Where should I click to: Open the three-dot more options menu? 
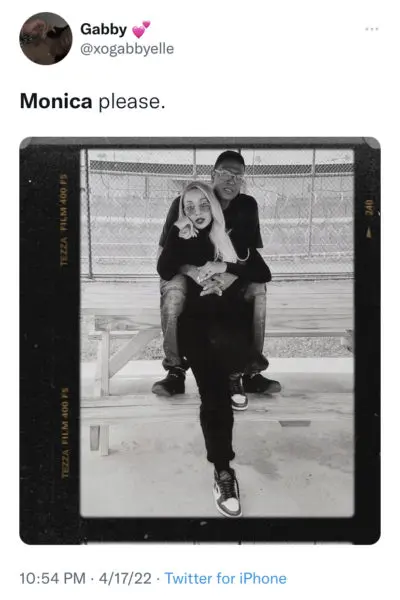pyautogui.click(x=371, y=29)
